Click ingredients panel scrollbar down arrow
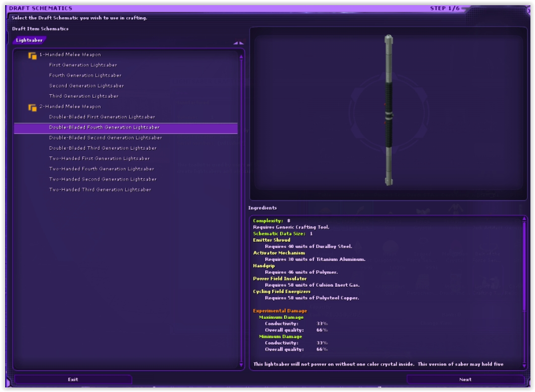Screen dimensions: 535x392 (524, 365)
